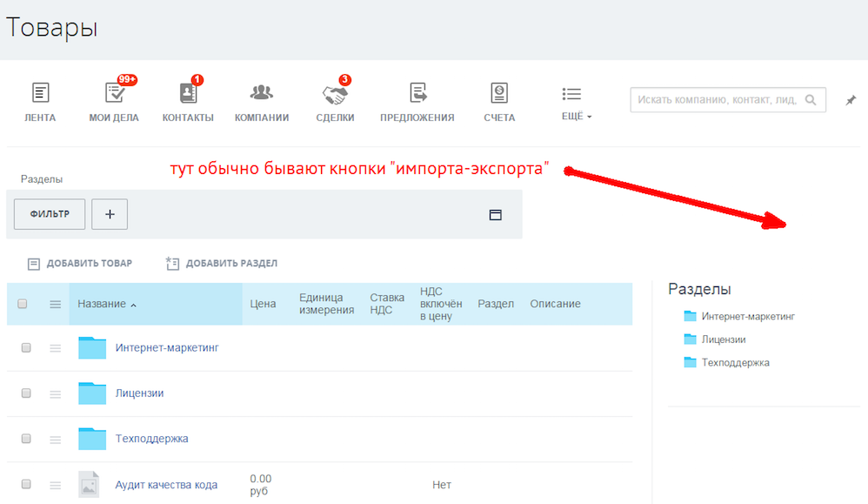Check the Интернет-маркетинг row checkbox
The height and width of the screenshot is (504, 868).
click(x=26, y=347)
